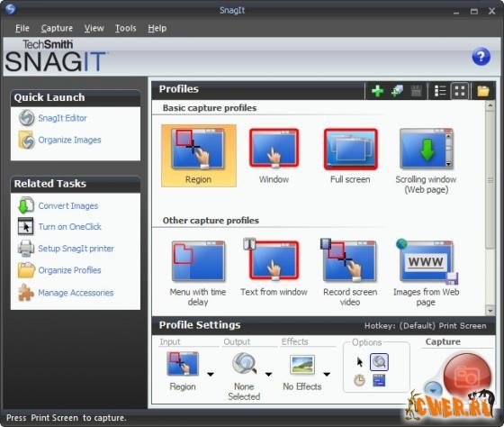Click the No Effects picture icon
Screen dimensions: 504x427
tap(302, 365)
